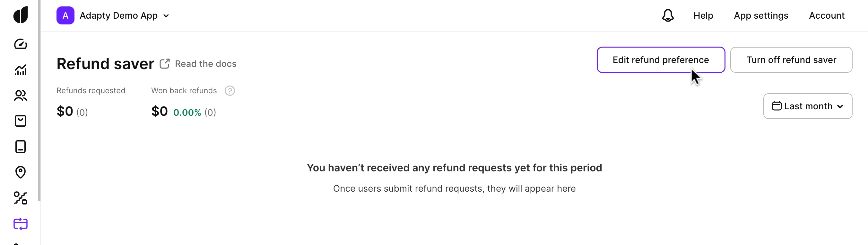Click Turn off refund saver

click(x=792, y=60)
